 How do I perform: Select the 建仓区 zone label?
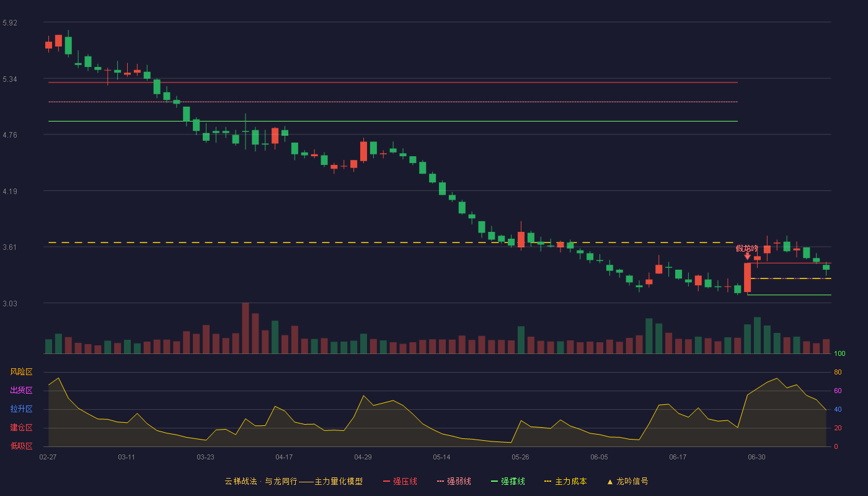point(21,428)
